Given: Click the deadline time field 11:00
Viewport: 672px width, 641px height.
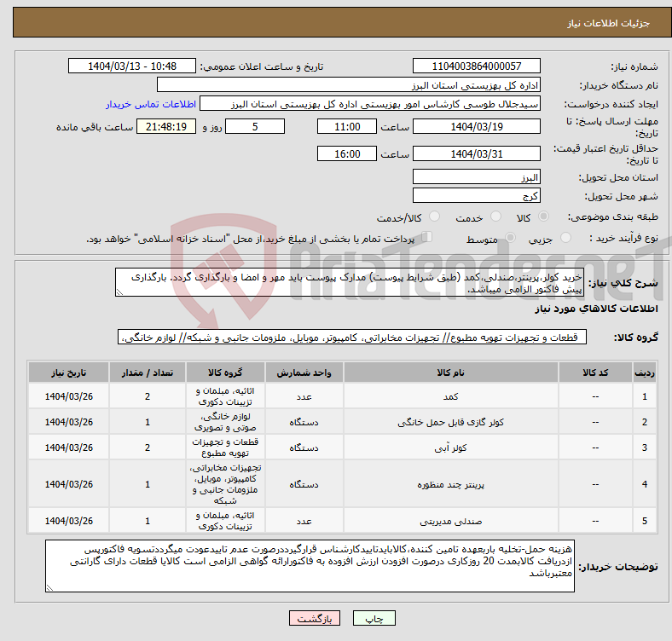Looking at the screenshot, I should [347, 126].
